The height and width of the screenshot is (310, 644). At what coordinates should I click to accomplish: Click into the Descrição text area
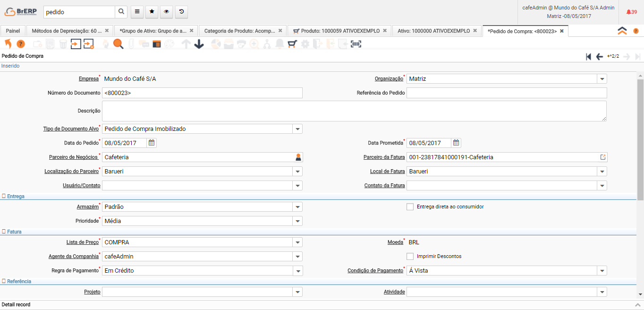(x=354, y=111)
